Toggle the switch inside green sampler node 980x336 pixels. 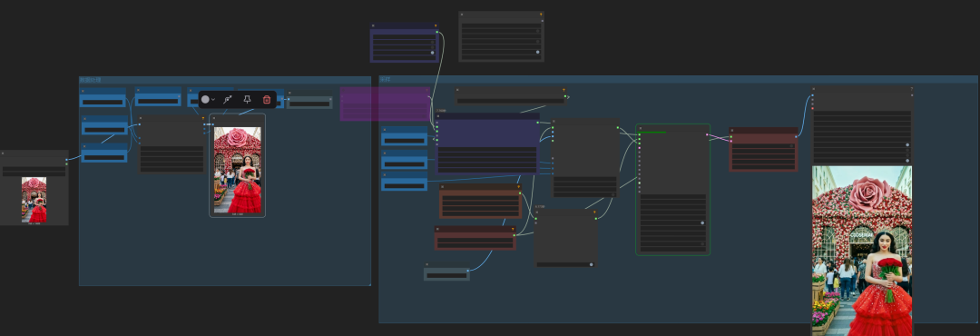pos(701,222)
